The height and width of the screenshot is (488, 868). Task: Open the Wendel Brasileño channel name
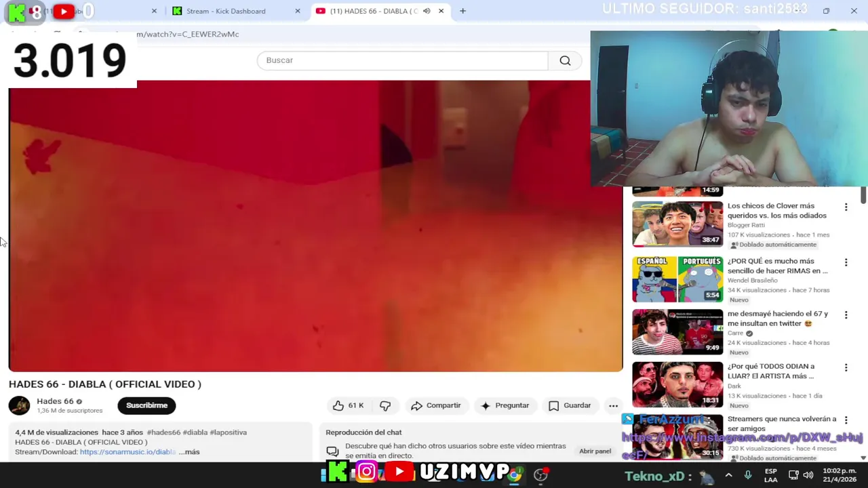point(753,280)
